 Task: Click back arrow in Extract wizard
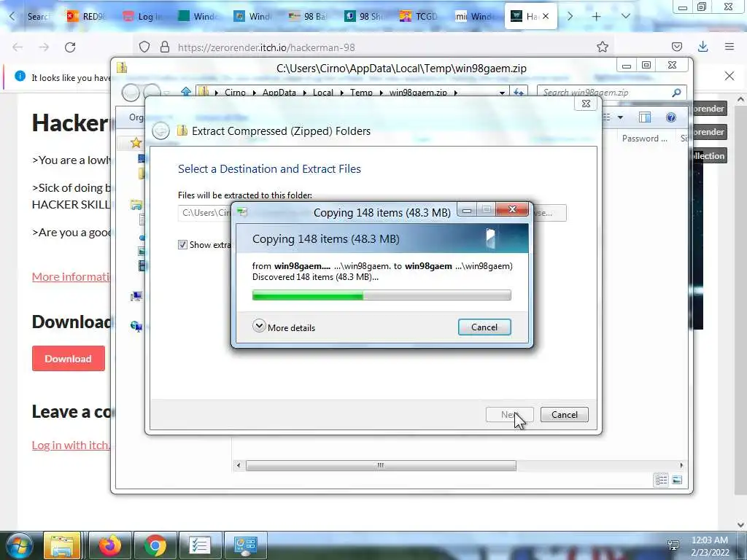coord(161,131)
